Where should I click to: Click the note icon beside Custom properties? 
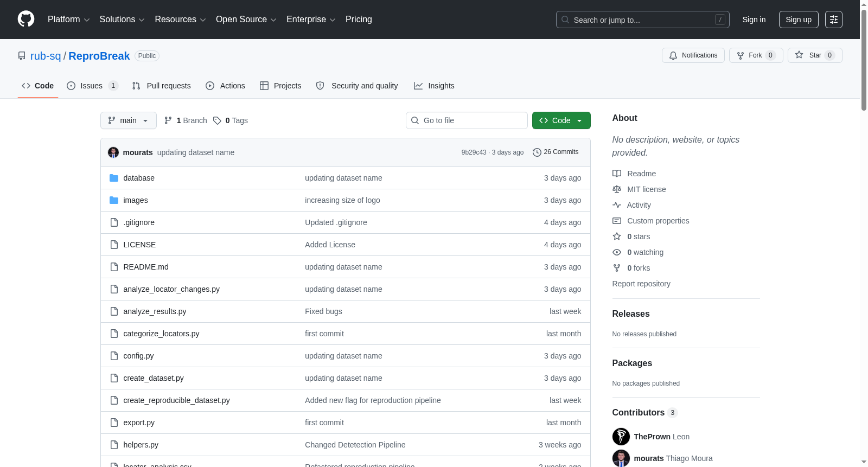[617, 221]
